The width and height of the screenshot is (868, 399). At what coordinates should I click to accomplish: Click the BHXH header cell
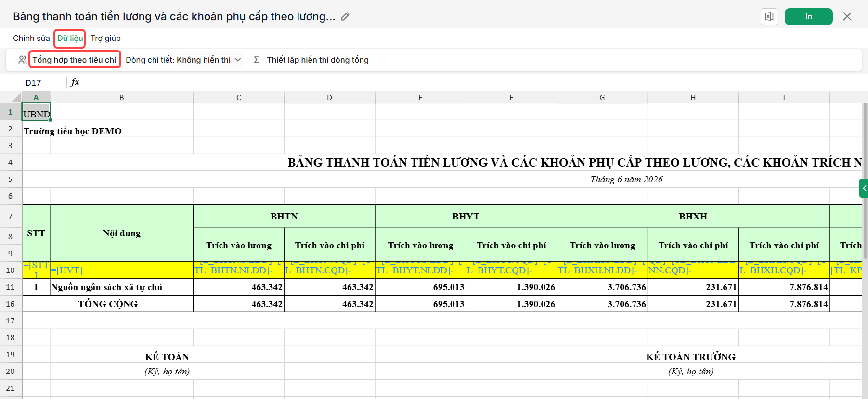coord(693,216)
